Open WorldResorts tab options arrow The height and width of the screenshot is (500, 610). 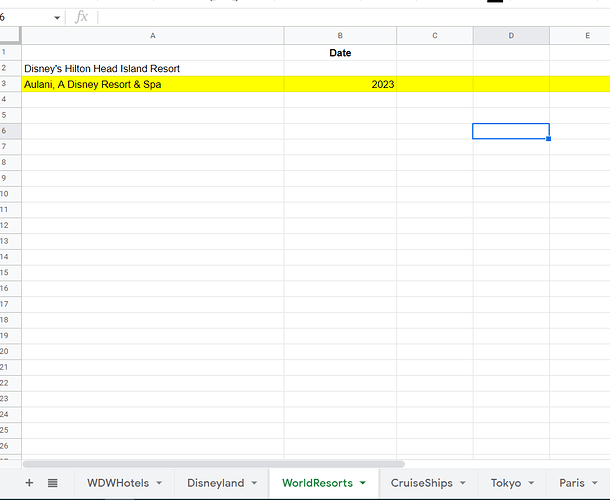(363, 483)
